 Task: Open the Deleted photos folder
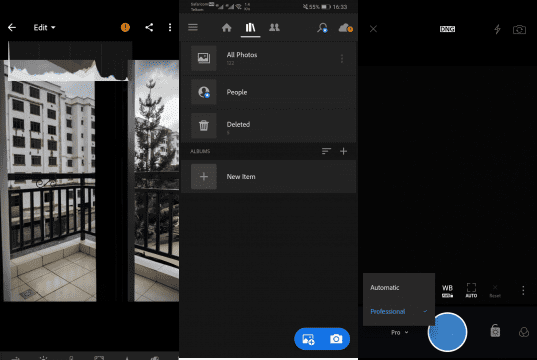[x=268, y=126]
